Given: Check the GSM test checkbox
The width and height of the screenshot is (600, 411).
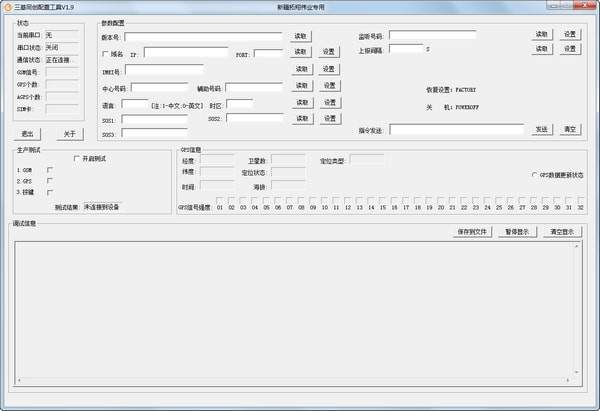Looking at the screenshot, I should [x=50, y=169].
